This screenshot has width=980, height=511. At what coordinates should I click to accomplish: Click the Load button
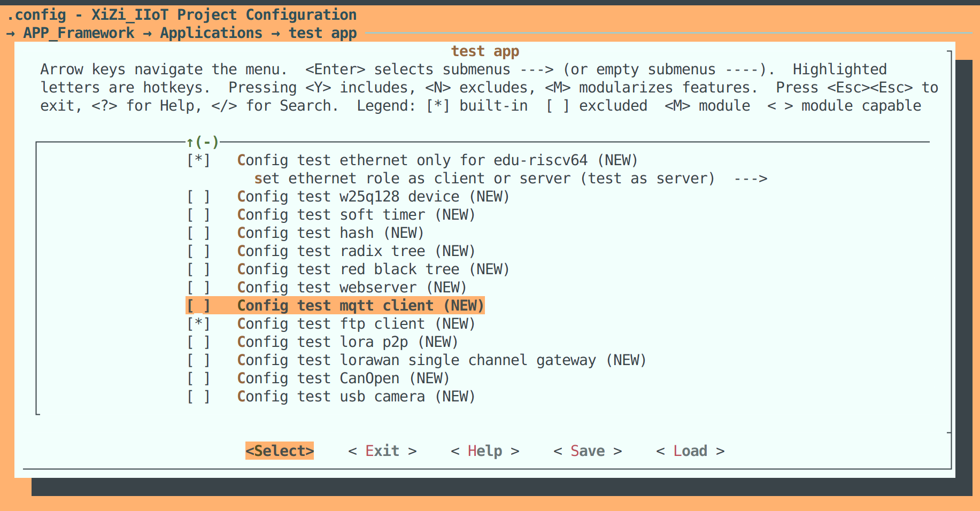(x=690, y=451)
